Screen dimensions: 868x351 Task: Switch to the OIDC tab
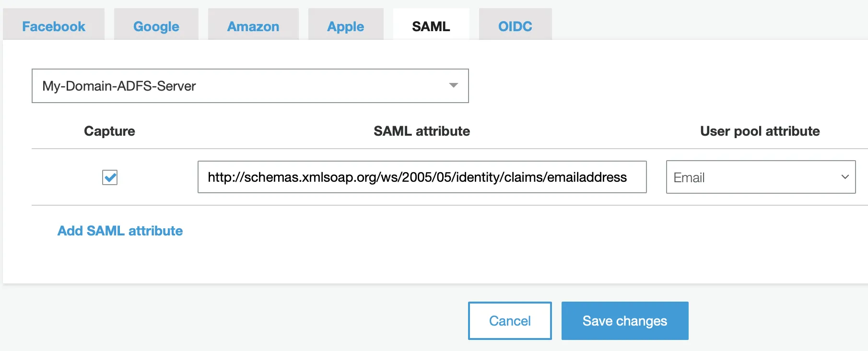(x=515, y=26)
